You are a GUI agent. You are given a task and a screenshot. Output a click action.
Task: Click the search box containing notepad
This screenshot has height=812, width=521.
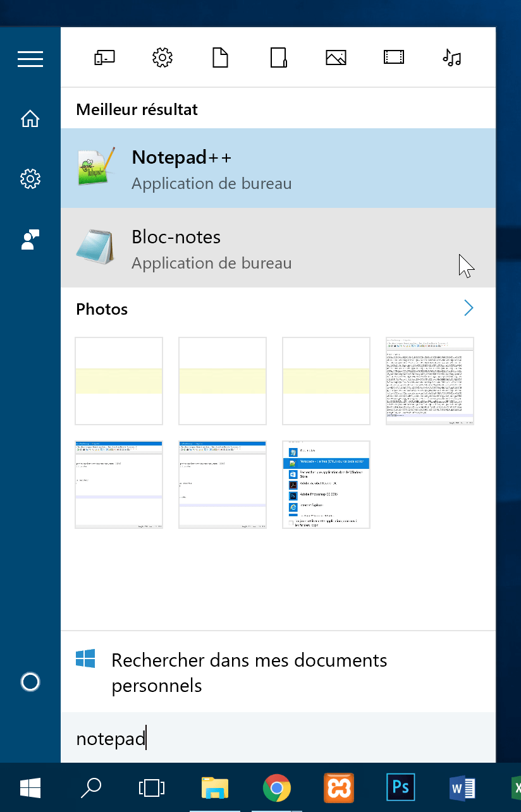[278, 738]
